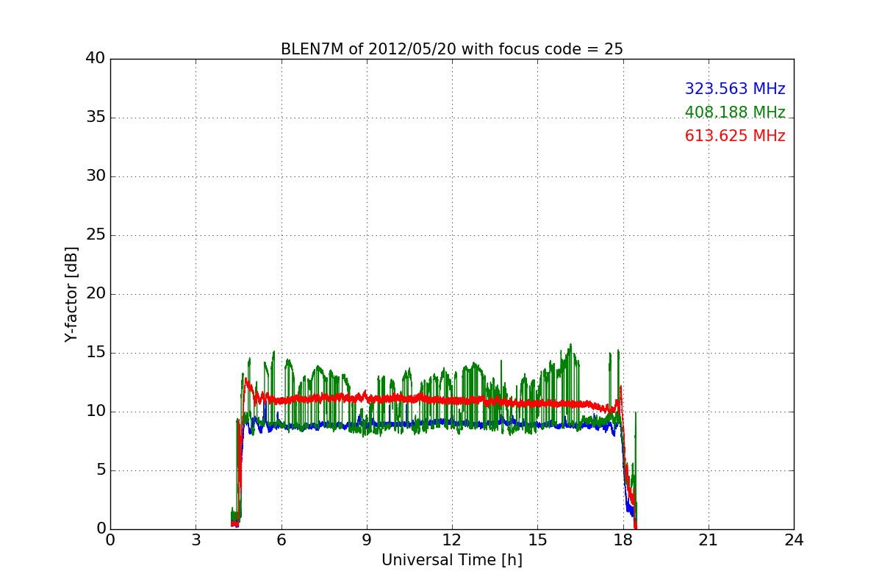Image resolution: width=882 pixels, height=588 pixels.
Task: Click the y-axis tick label 15
Action: tap(94, 353)
